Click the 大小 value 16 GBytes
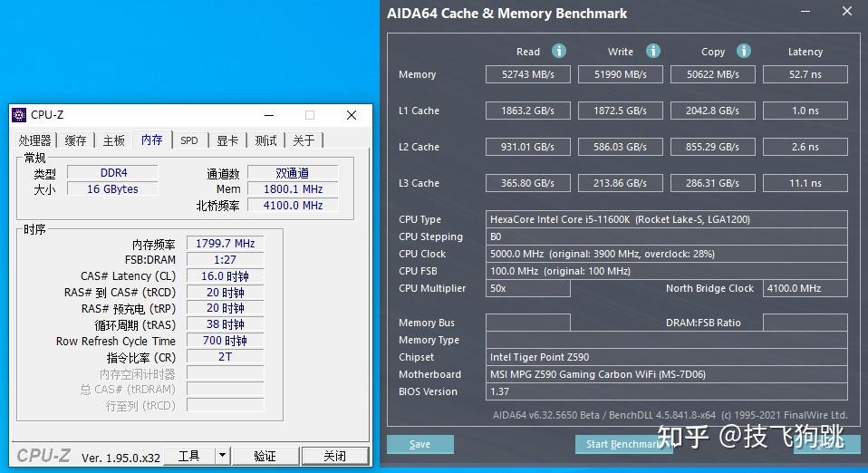Viewport: 868px width, 473px height. [112, 188]
